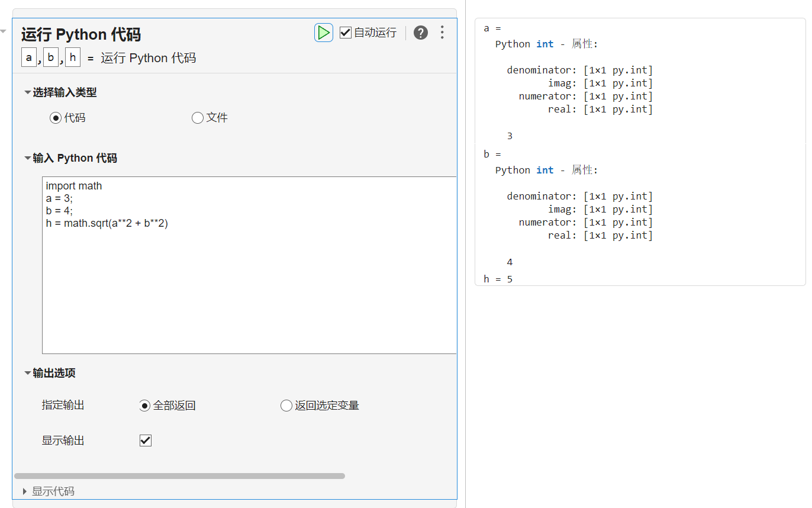This screenshot has width=812, height=508.
Task: Edit the output variable name box 'h'
Action: 72,57
